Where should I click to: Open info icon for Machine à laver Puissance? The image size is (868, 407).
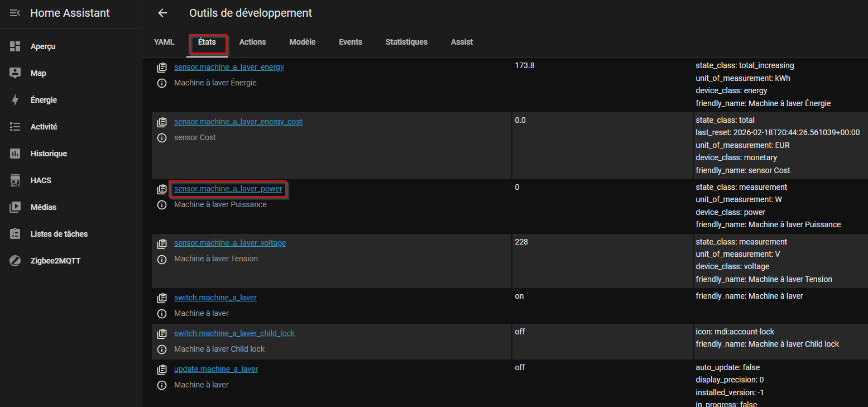(x=162, y=205)
